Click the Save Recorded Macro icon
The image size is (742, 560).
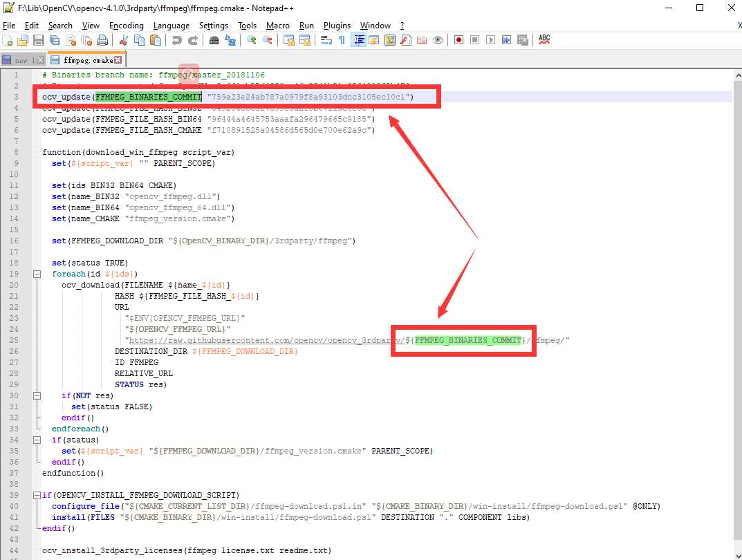[522, 40]
